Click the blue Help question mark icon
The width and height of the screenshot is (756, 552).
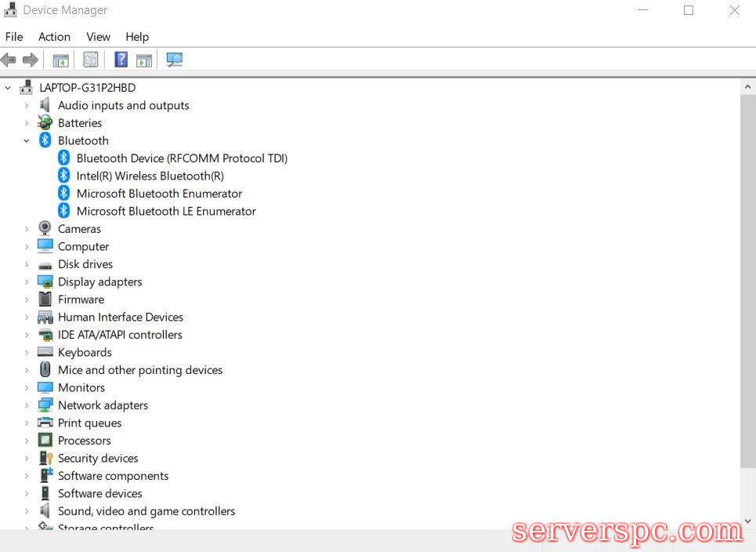[121, 60]
